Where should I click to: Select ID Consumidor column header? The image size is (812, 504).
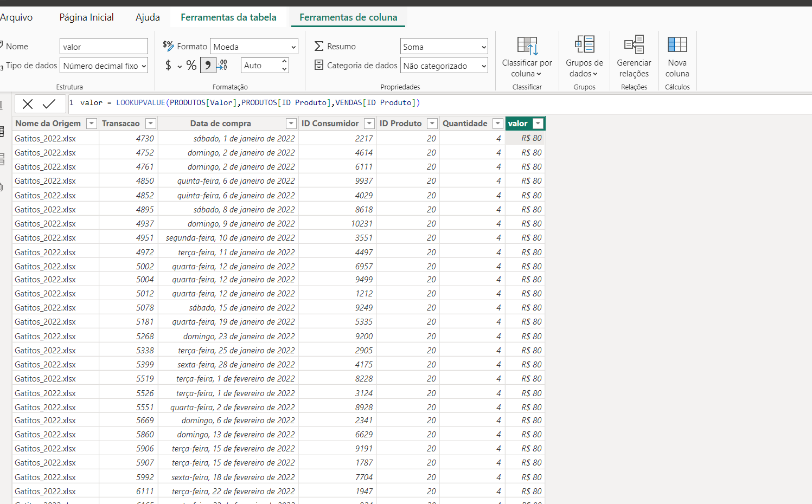pos(330,124)
